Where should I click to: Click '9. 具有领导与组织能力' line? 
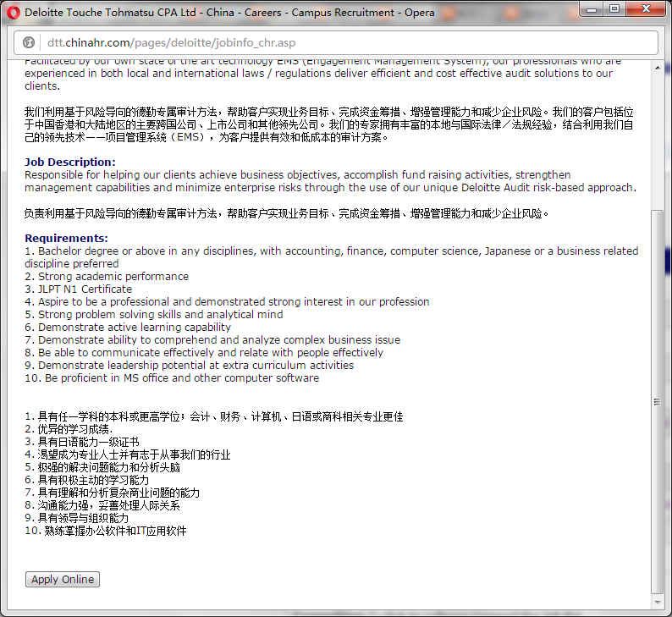(x=77, y=518)
